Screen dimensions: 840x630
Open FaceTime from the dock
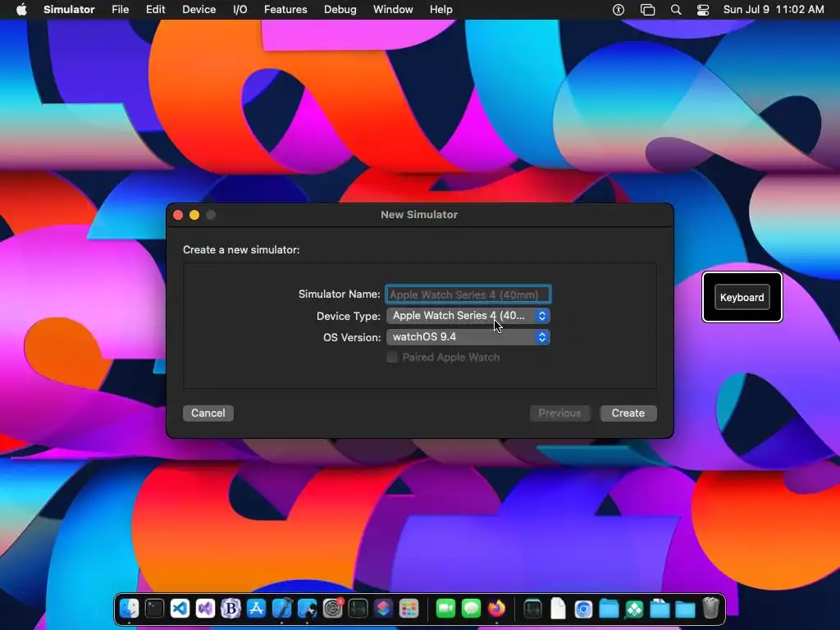(x=445, y=609)
